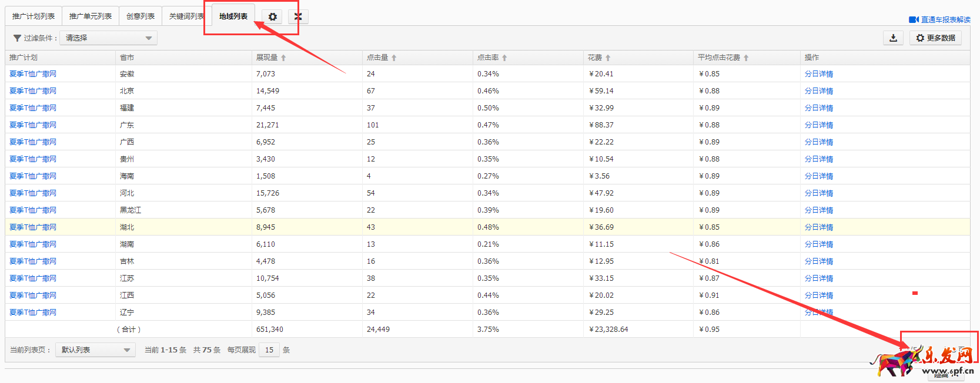This screenshot has height=383, width=980.
Task: Sort by 点击率 using its arrow icon
Action: pyautogui.click(x=504, y=58)
